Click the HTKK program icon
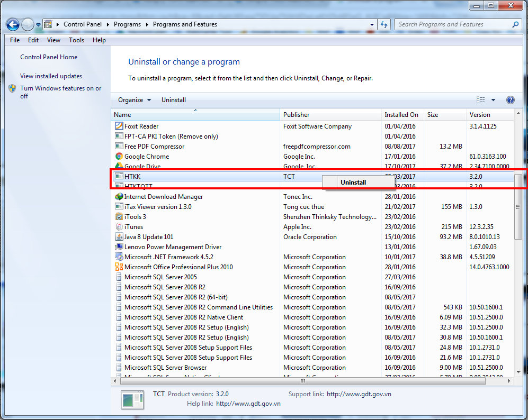 [119, 176]
